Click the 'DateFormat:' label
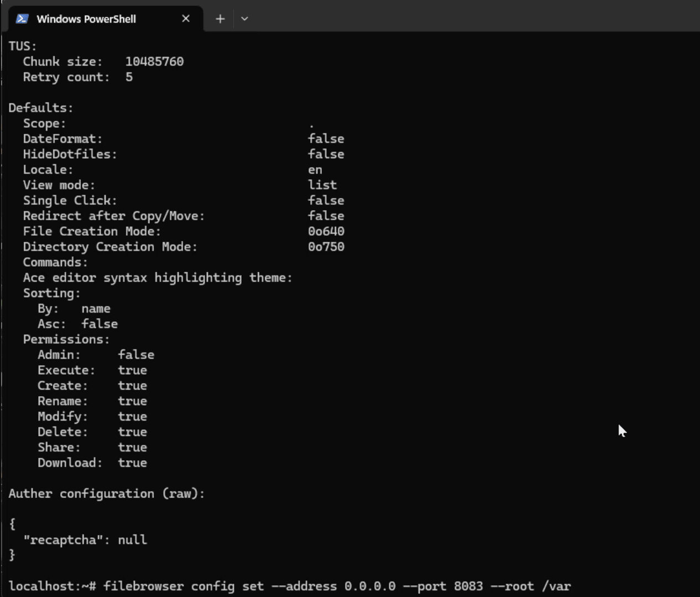Image resolution: width=700 pixels, height=597 pixels. 62,139
